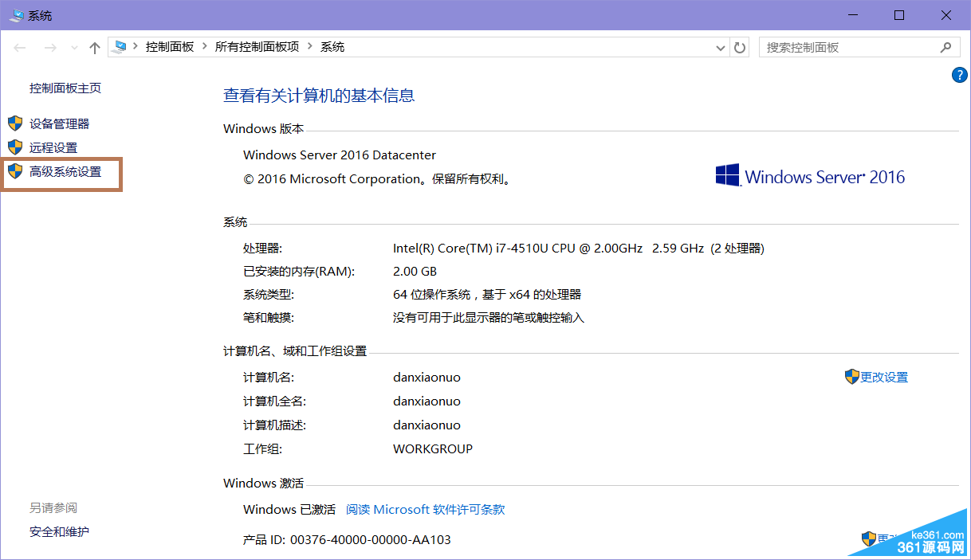Click the shield icon beside 更改设置

[851, 377]
